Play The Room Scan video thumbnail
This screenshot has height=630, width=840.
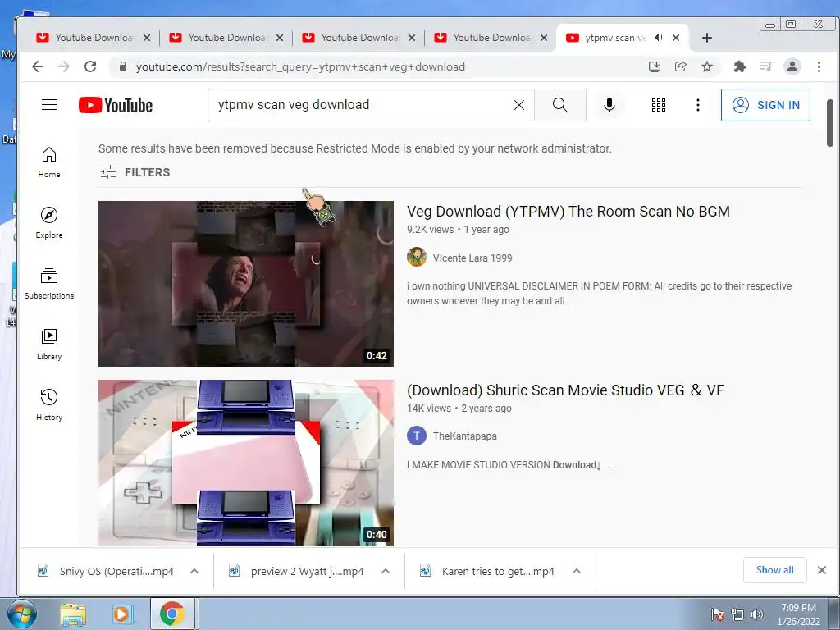(x=246, y=284)
